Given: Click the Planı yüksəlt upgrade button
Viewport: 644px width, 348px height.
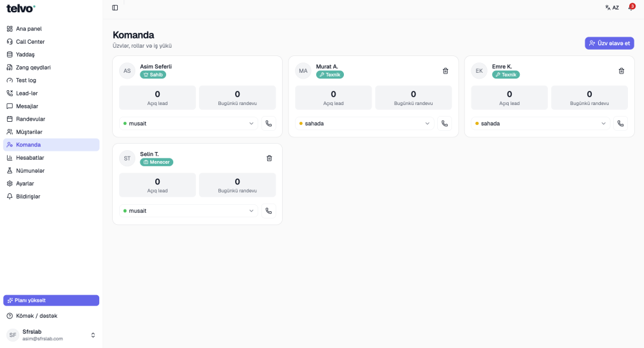Looking at the screenshot, I should [x=52, y=300].
